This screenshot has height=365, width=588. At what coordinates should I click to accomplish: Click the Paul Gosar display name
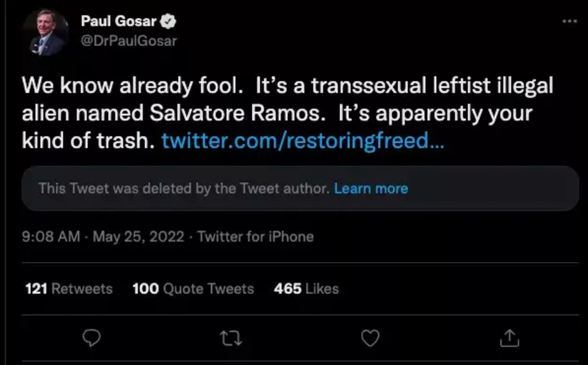(119, 22)
